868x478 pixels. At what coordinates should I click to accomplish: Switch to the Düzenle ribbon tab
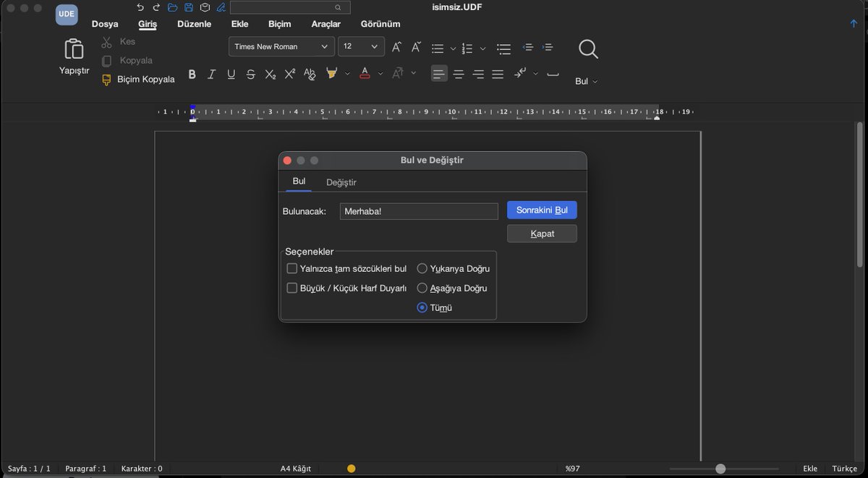[195, 24]
